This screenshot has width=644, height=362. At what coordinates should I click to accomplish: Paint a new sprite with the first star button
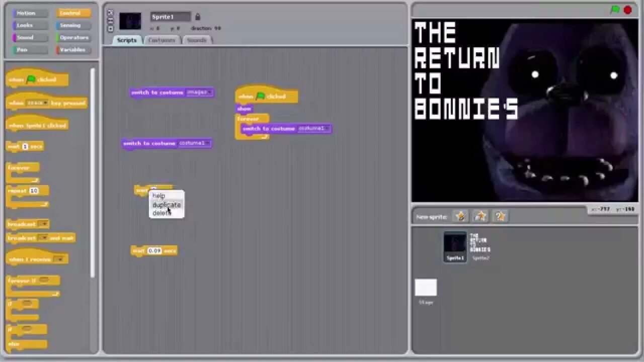pyautogui.click(x=460, y=216)
